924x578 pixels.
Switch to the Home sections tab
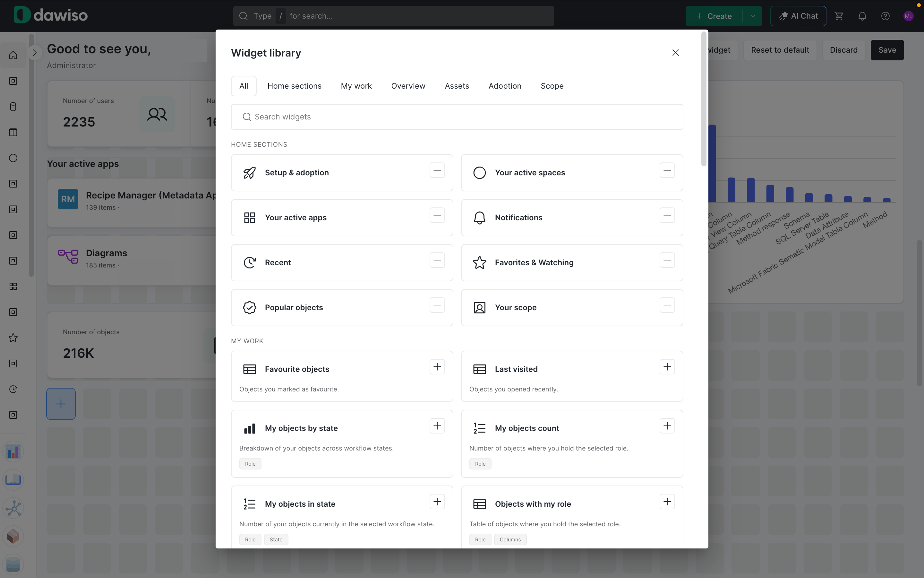pyautogui.click(x=295, y=86)
